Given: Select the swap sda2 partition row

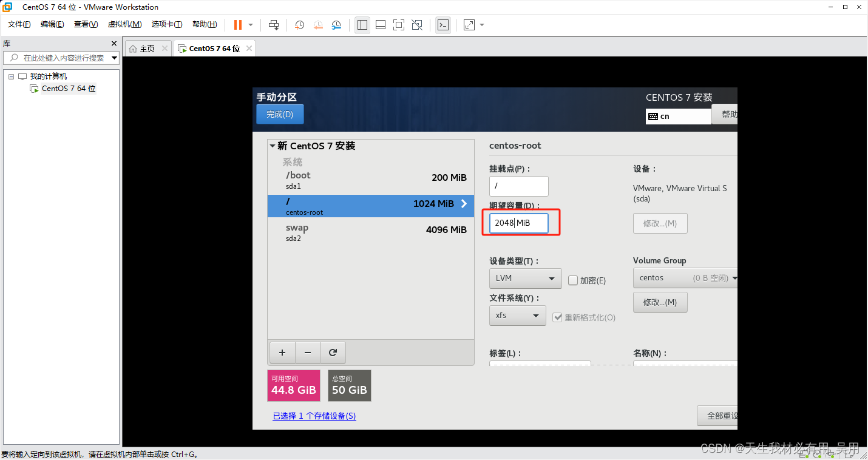Looking at the screenshot, I should (x=370, y=232).
